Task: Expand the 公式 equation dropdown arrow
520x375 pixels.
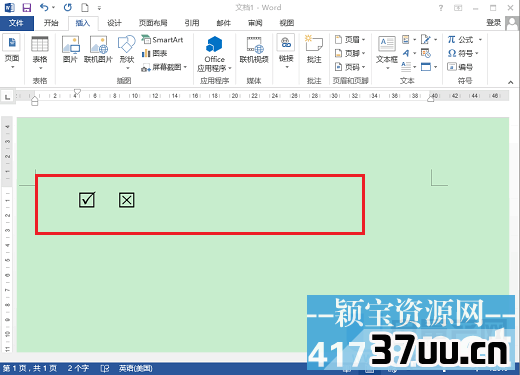Action: click(480, 39)
